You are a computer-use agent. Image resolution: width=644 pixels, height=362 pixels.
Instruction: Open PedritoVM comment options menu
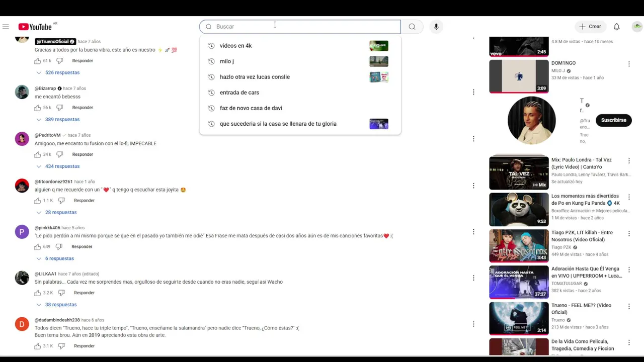click(473, 139)
